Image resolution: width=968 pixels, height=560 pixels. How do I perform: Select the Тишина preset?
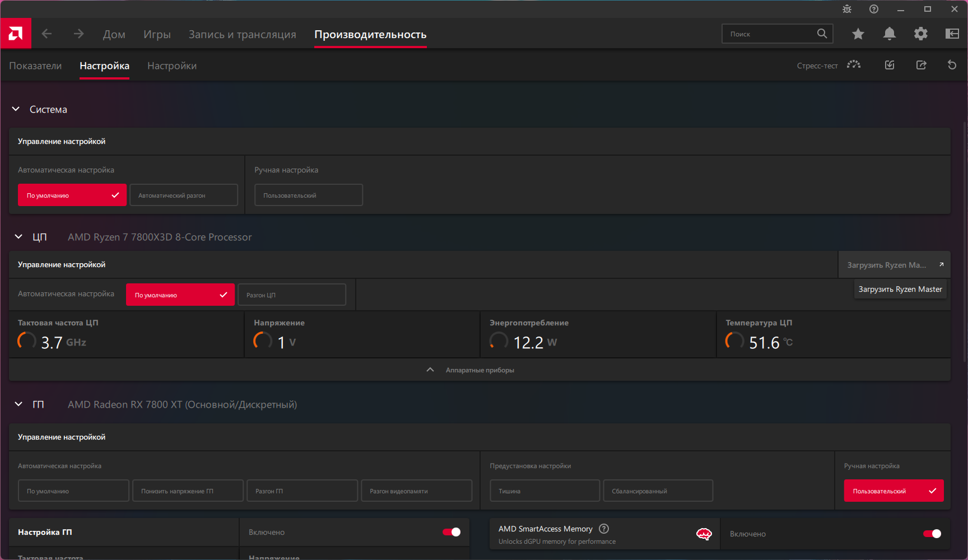pos(545,491)
